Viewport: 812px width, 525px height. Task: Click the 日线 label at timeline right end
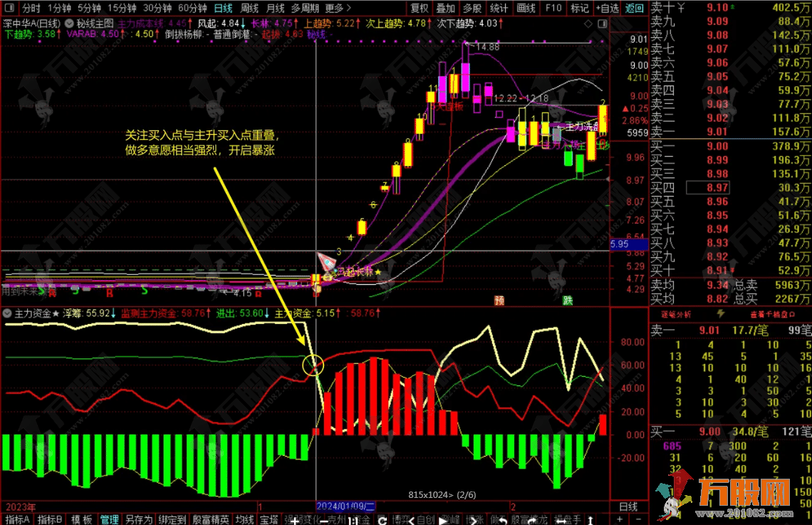pyautogui.click(x=628, y=506)
